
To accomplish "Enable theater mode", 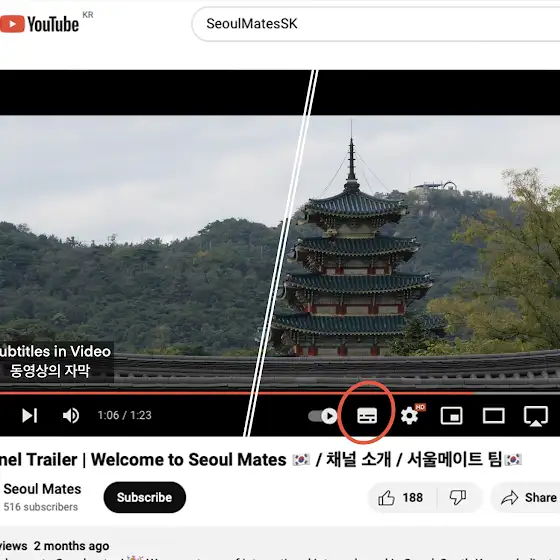I will pos(494,416).
